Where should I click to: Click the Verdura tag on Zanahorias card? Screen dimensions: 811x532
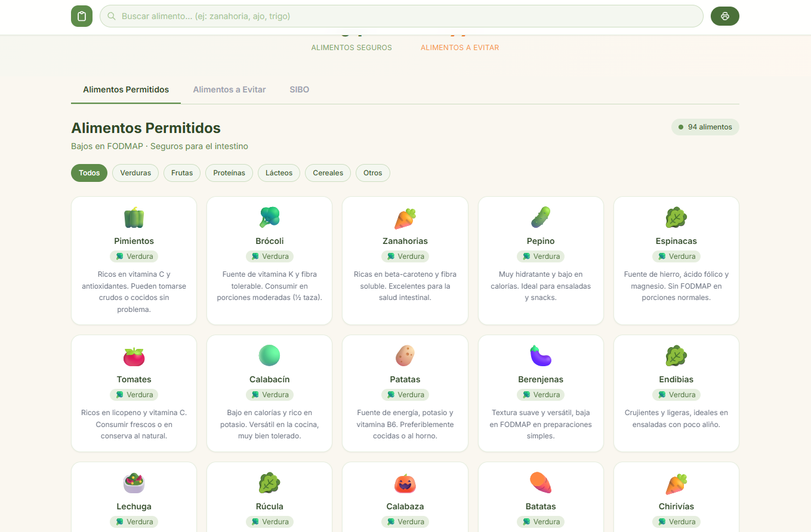pyautogui.click(x=405, y=256)
